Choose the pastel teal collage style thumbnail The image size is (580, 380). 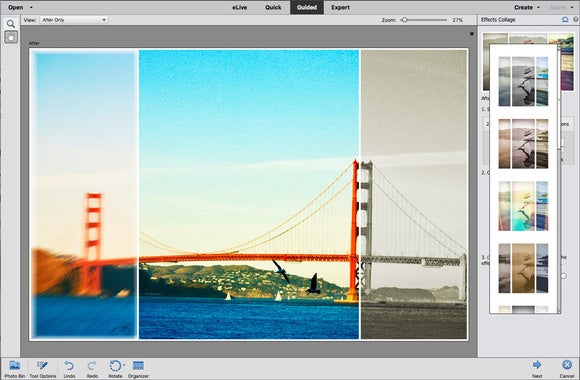(x=523, y=206)
